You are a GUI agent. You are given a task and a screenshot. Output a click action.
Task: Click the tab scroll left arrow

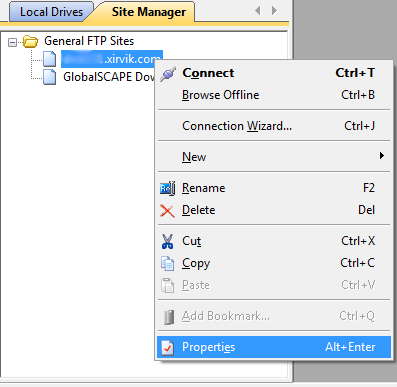click(x=257, y=11)
